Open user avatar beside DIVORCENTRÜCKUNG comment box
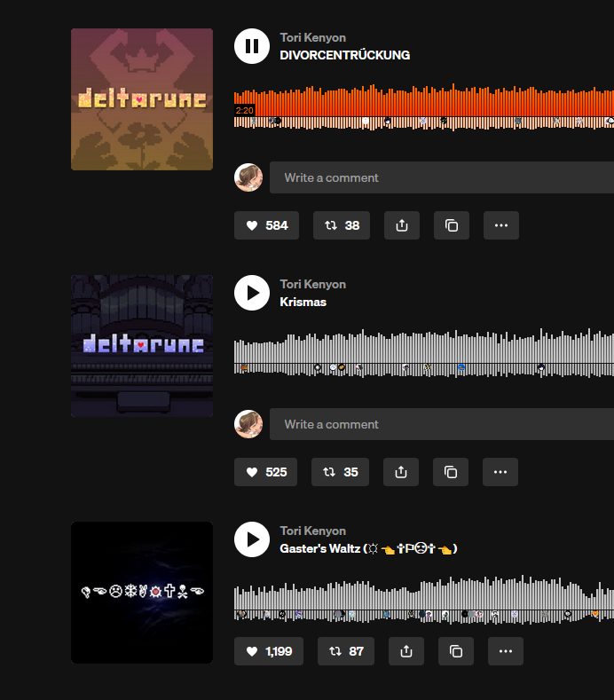The width and height of the screenshot is (614, 700). tap(248, 177)
